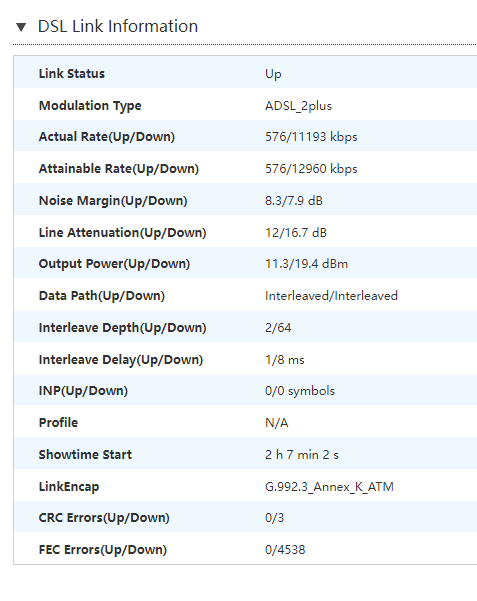Click the FEC Errors(Up/Down) label

(x=103, y=550)
